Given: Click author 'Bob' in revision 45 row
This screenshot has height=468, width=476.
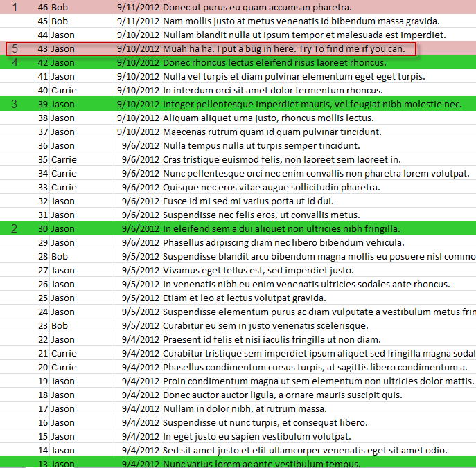Looking at the screenshot, I should pyautogui.click(x=60, y=21).
